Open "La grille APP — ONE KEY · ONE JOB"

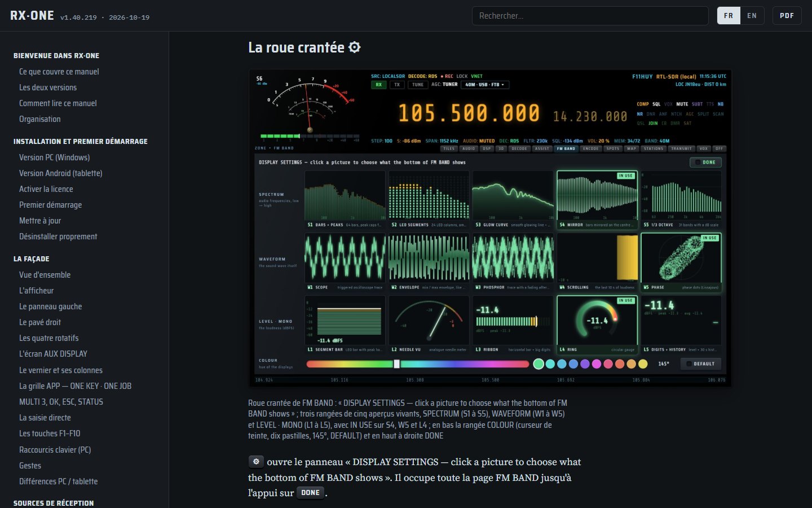coord(76,386)
